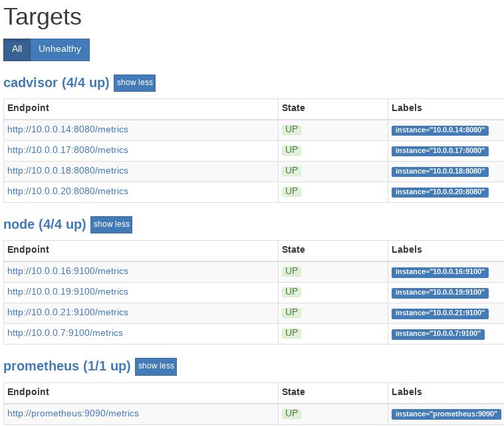Open endpoint http://10.0.0.7:9100/metrics
This screenshot has height=427, width=504.
(65, 333)
